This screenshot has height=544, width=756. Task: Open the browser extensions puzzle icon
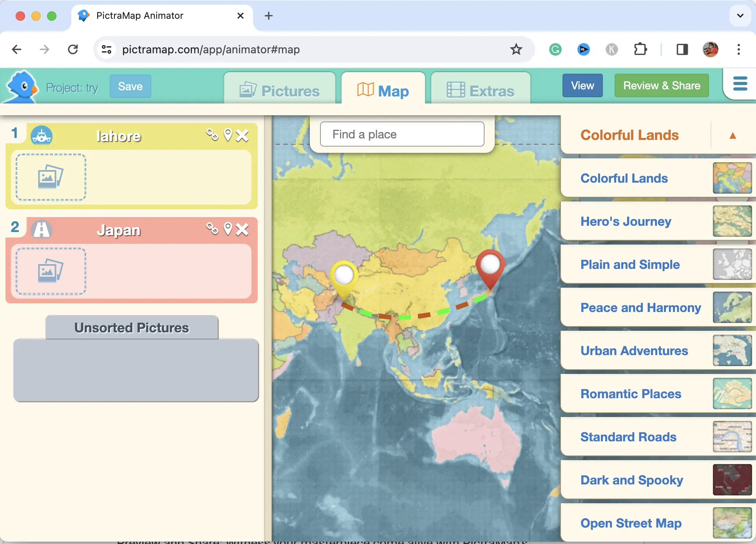[x=640, y=49]
